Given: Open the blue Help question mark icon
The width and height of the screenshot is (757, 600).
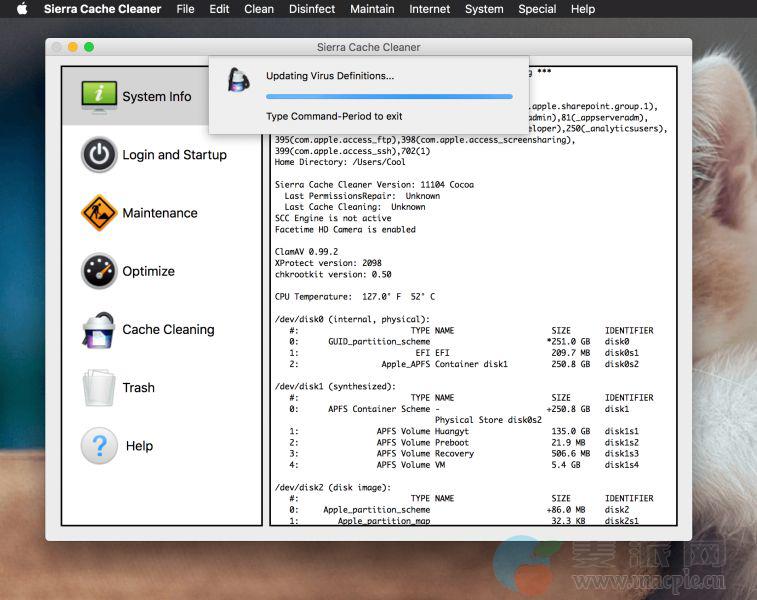Looking at the screenshot, I should click(99, 446).
